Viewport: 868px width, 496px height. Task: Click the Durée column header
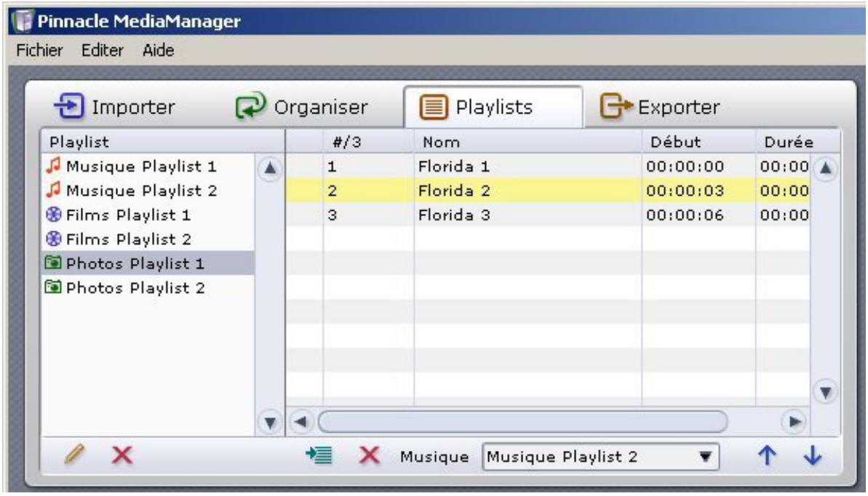(797, 142)
